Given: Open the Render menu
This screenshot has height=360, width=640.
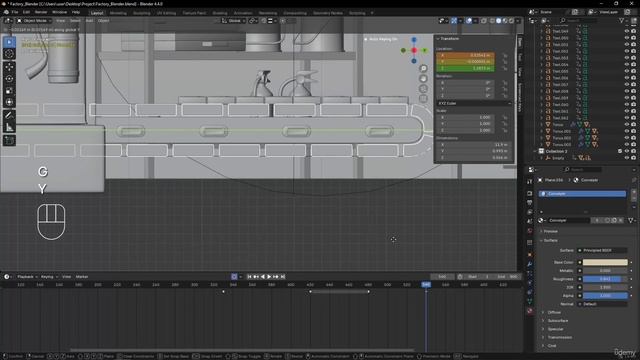Looking at the screenshot, I should [x=41, y=12].
